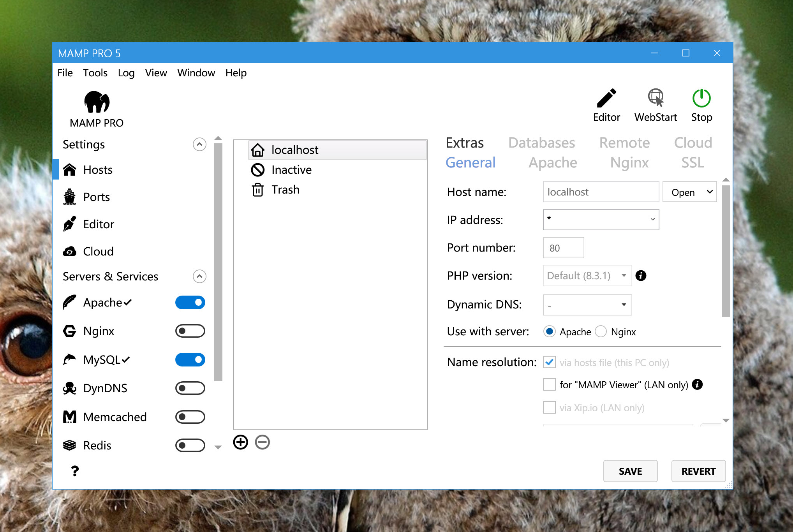
Task: Switch to the Extras tab
Action: click(465, 143)
